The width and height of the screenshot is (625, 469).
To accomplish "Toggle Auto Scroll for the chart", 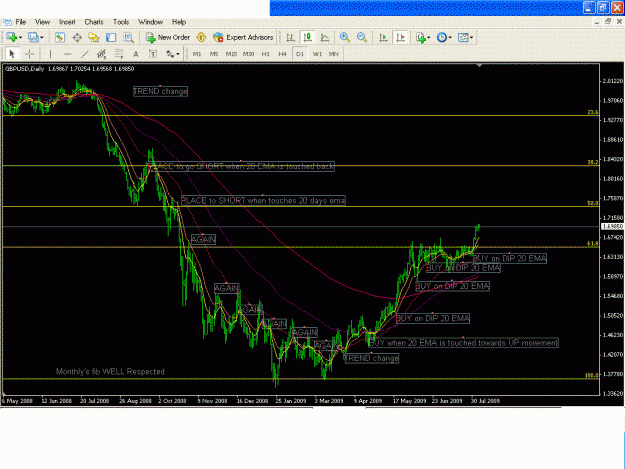I will tap(383, 37).
